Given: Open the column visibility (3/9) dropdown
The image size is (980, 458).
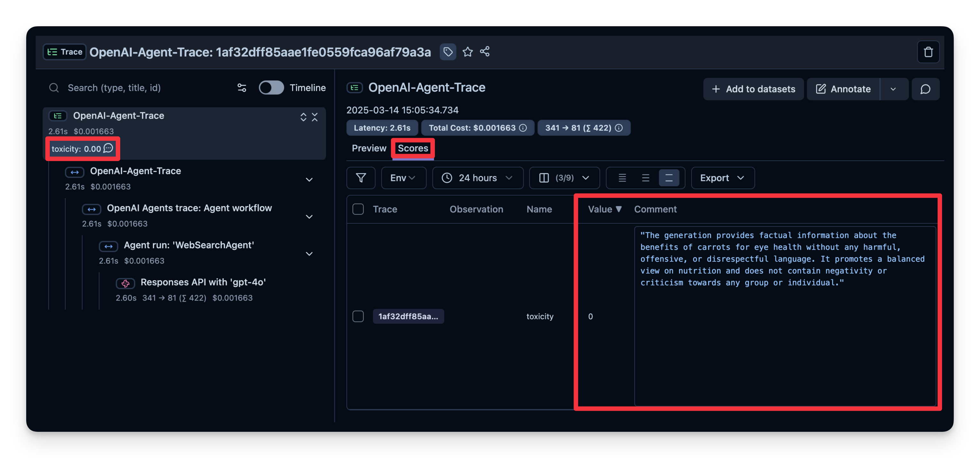Looking at the screenshot, I should coord(564,178).
